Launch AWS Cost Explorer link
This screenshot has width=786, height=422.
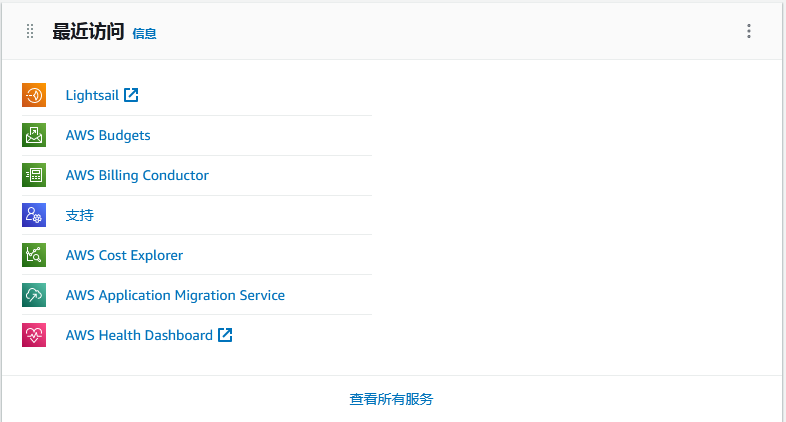(x=124, y=255)
